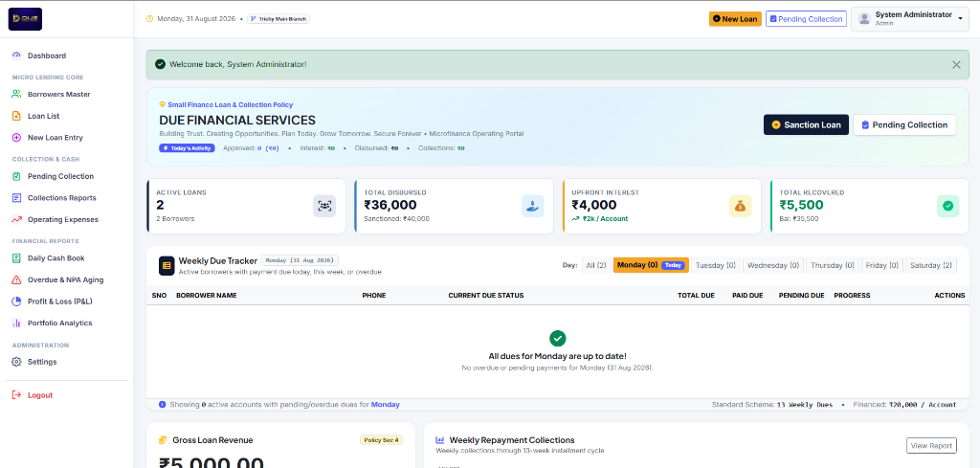Click the Weekly Repayment Collections chart icon
980x468 pixels.
440,440
